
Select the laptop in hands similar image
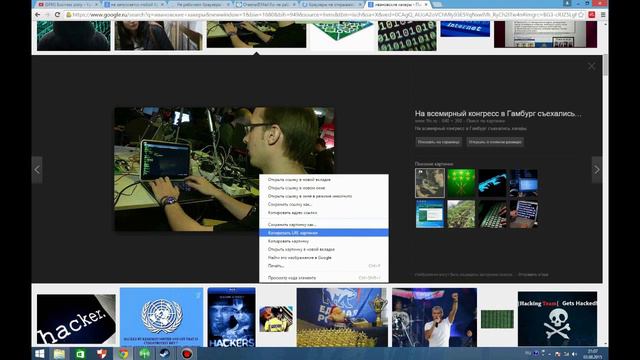click(524, 214)
